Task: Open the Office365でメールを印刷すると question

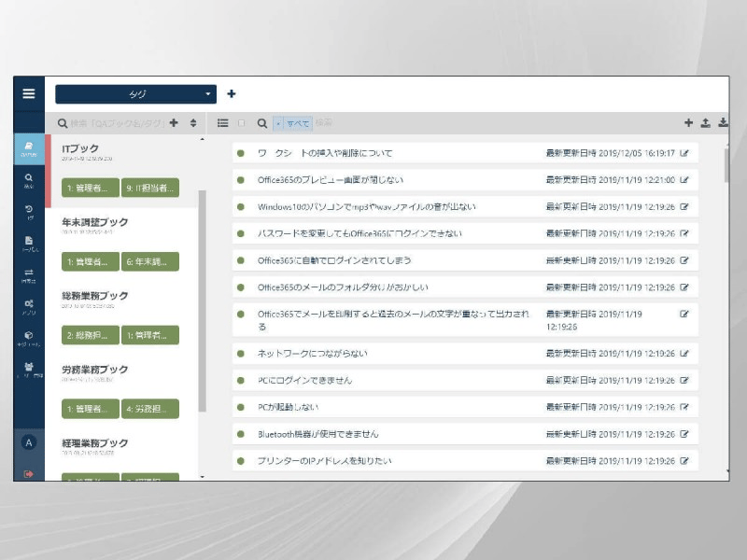Action: tap(393, 320)
